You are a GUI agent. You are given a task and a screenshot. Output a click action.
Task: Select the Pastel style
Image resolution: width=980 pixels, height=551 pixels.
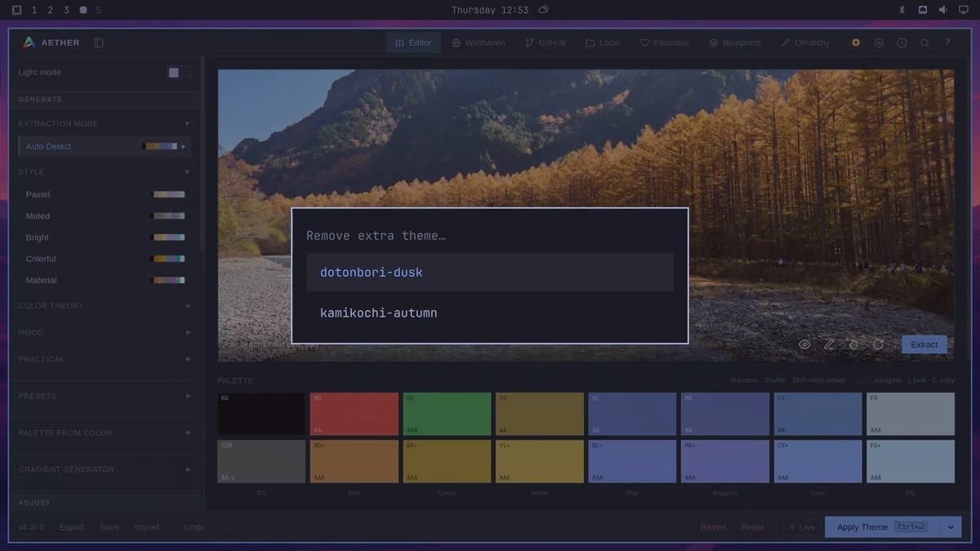click(105, 194)
